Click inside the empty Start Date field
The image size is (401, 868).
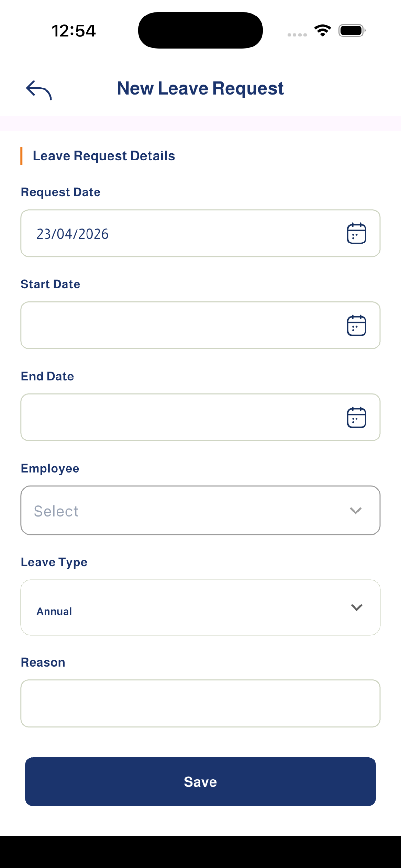200,325
